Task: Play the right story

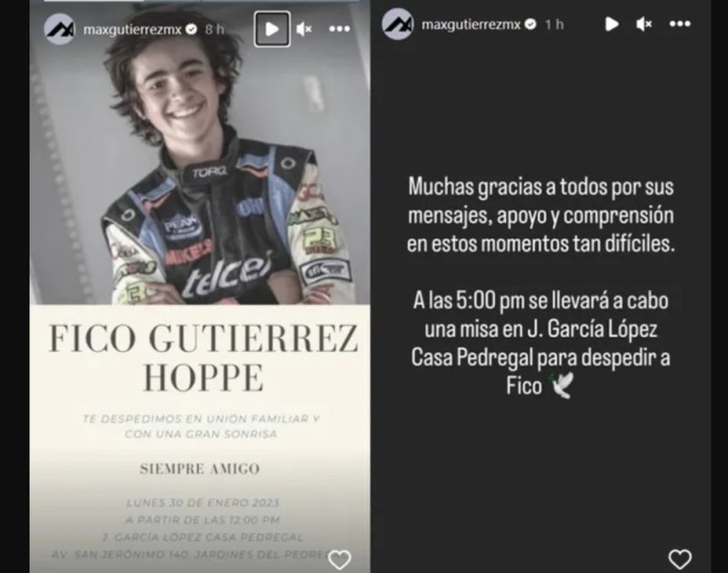Action: click(612, 24)
